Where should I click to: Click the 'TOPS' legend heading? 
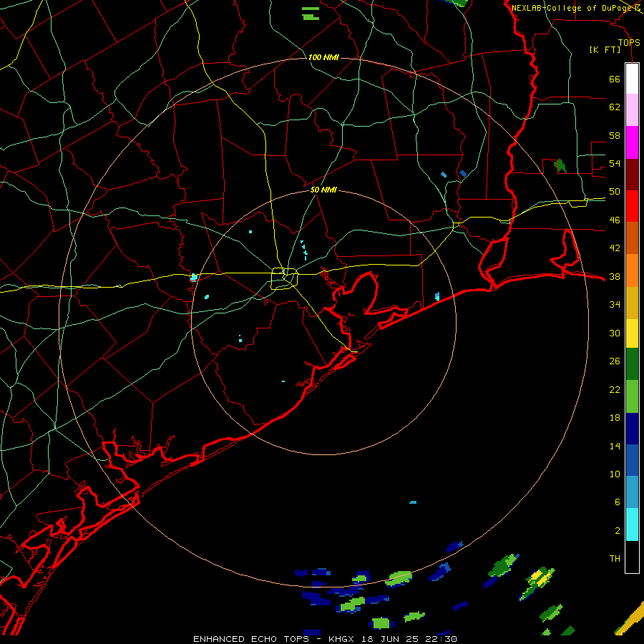[629, 42]
